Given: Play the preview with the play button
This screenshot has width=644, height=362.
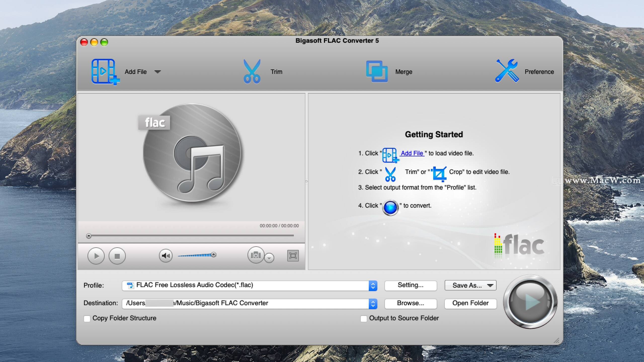Looking at the screenshot, I should pyautogui.click(x=96, y=256).
